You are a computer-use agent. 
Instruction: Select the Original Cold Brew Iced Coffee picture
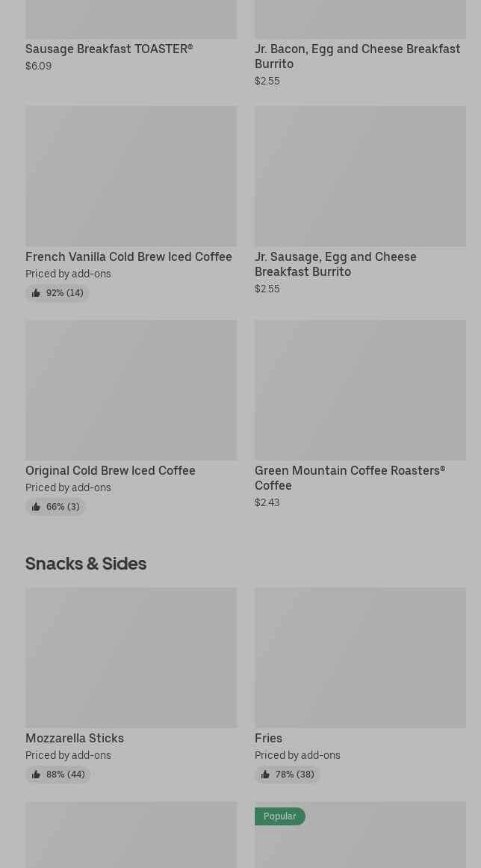pos(131,390)
